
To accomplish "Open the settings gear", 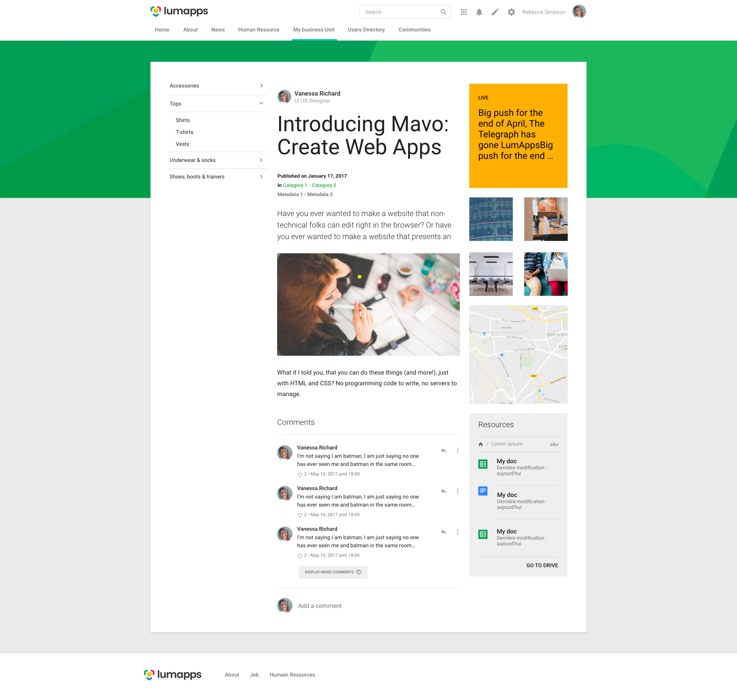I will tap(511, 12).
